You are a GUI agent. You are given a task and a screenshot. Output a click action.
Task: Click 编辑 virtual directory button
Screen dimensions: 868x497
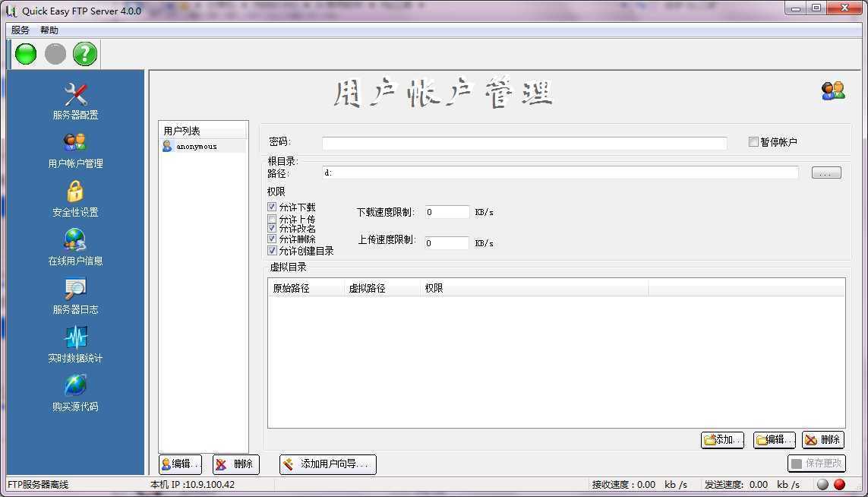(x=775, y=439)
